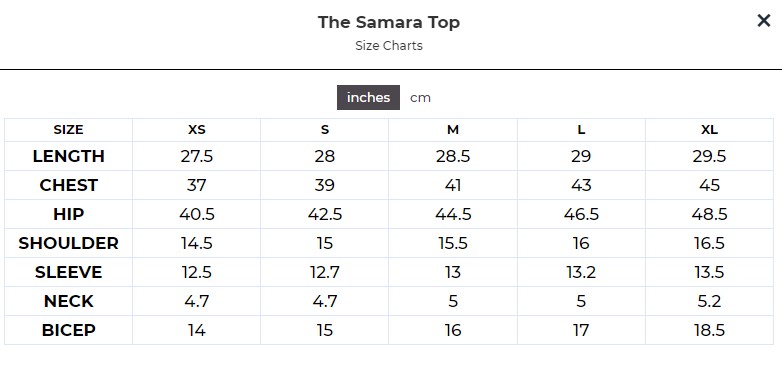Click the L sleeve value 13.2

581,272
